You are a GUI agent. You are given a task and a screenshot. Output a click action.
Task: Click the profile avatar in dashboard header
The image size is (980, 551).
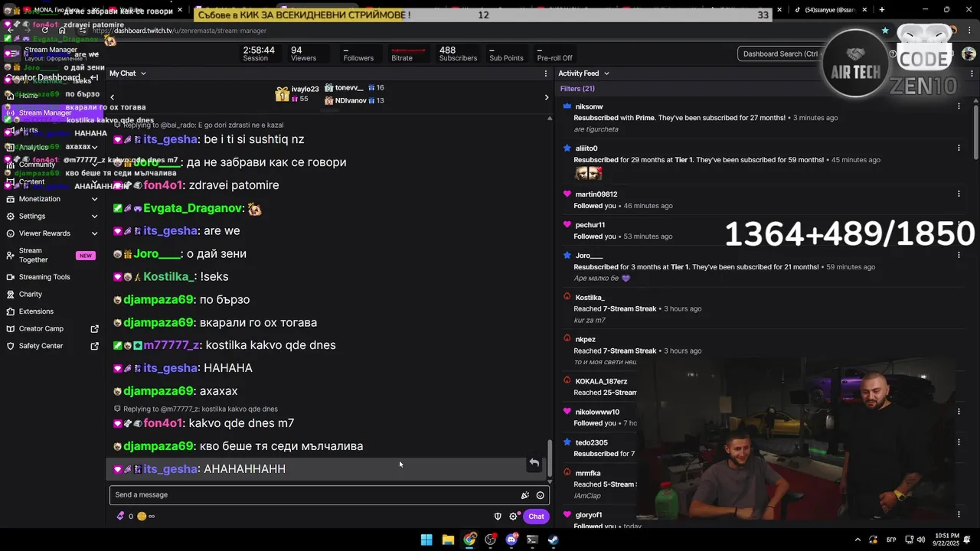pyautogui.click(x=969, y=54)
